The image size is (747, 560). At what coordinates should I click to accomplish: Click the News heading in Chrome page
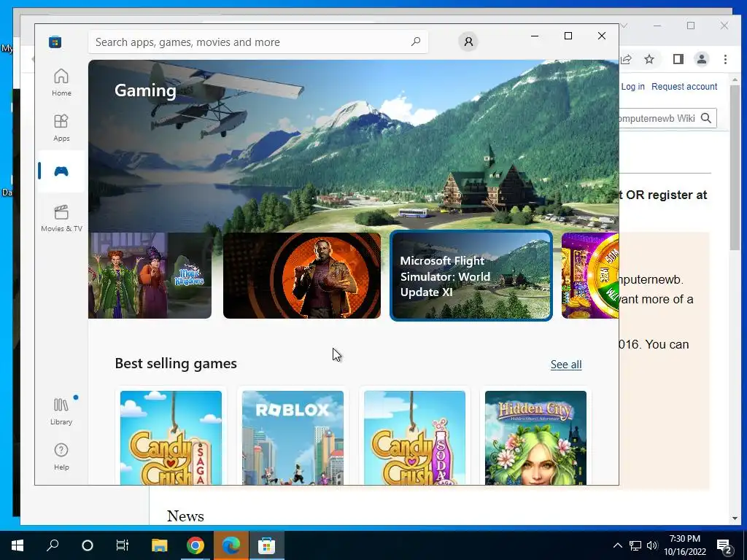tap(185, 516)
